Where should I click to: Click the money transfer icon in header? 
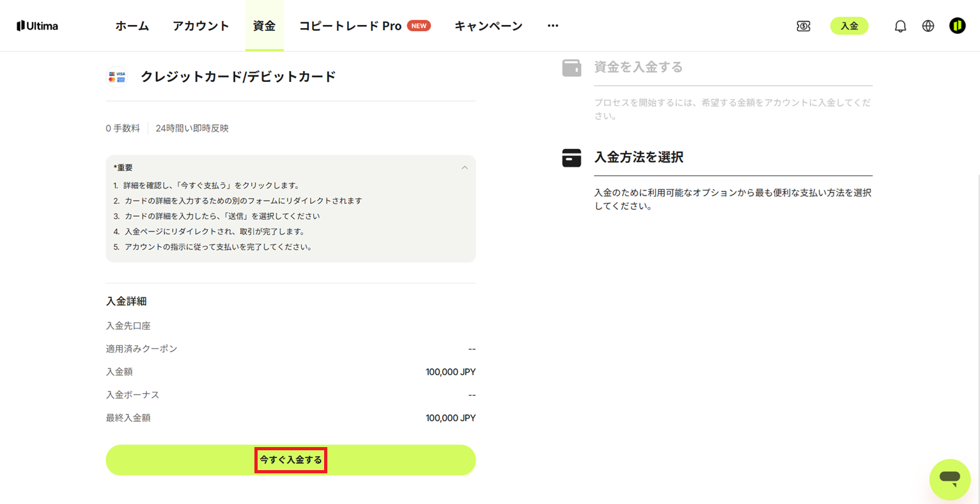[x=804, y=26]
